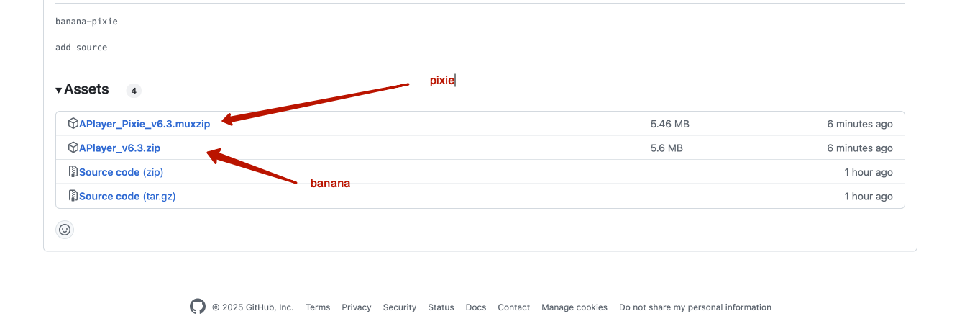Open the Status footer link
Viewport: 980px width, 324px height.
tap(441, 307)
